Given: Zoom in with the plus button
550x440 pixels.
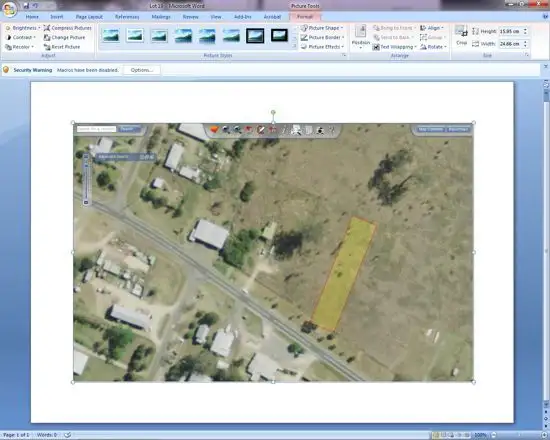Looking at the screenshot, I should pos(545,435).
